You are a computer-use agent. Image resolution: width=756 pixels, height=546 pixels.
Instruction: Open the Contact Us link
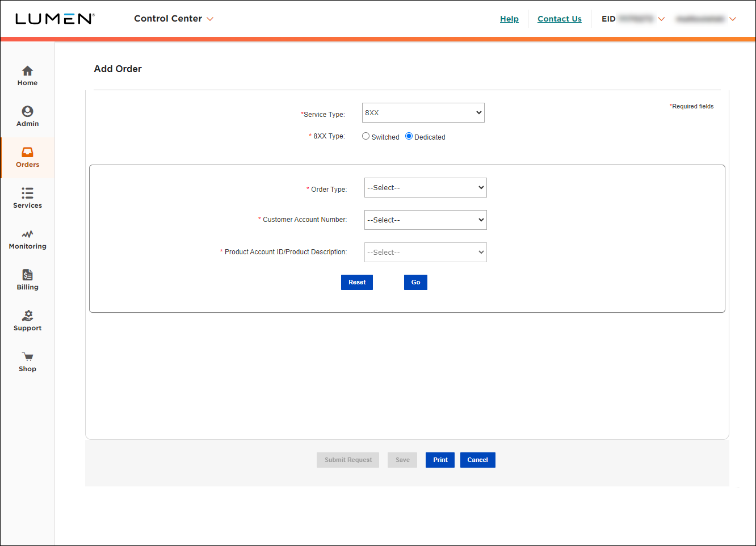click(x=560, y=19)
